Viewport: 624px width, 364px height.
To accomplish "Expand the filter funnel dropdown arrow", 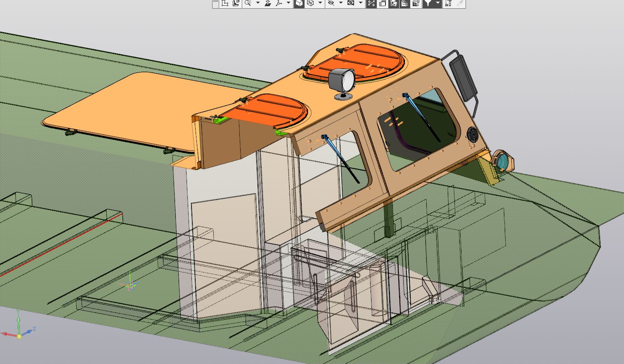I will click(x=437, y=3).
